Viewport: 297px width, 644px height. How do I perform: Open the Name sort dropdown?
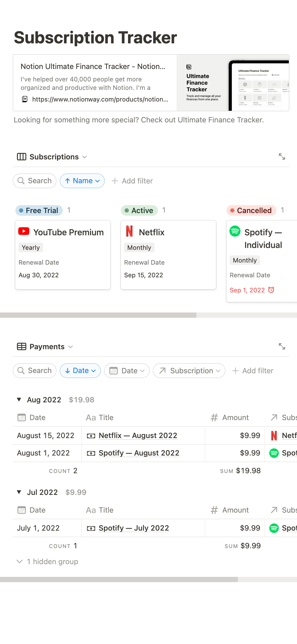click(82, 181)
